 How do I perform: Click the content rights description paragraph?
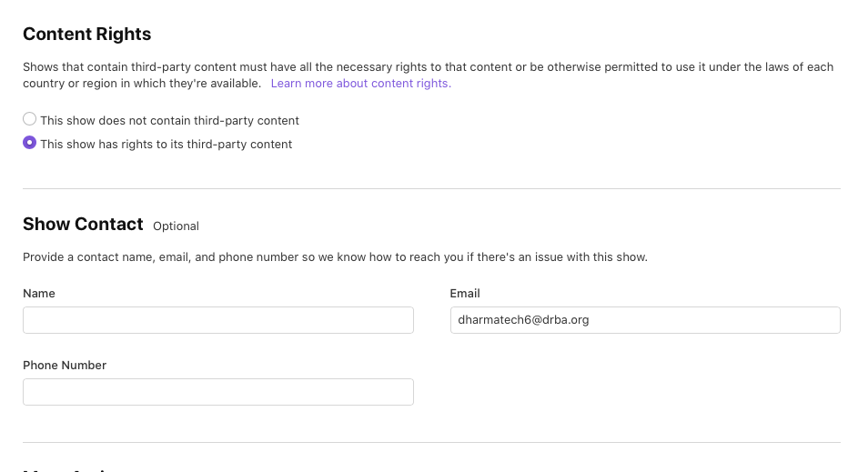428,75
